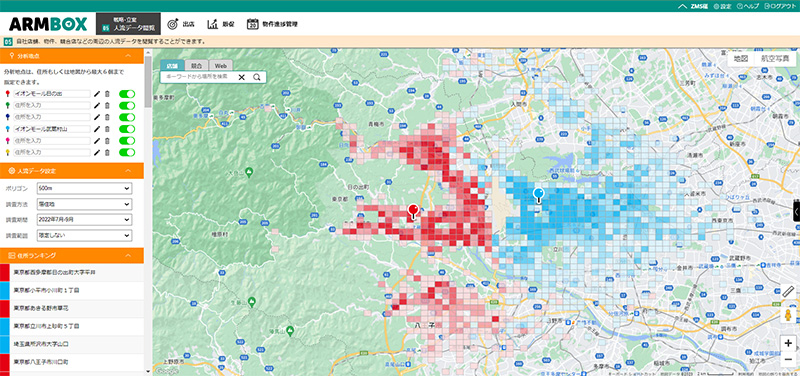The image size is (800, 376).
Task: Open the 調査方法 dropdown
Action: 84,204
